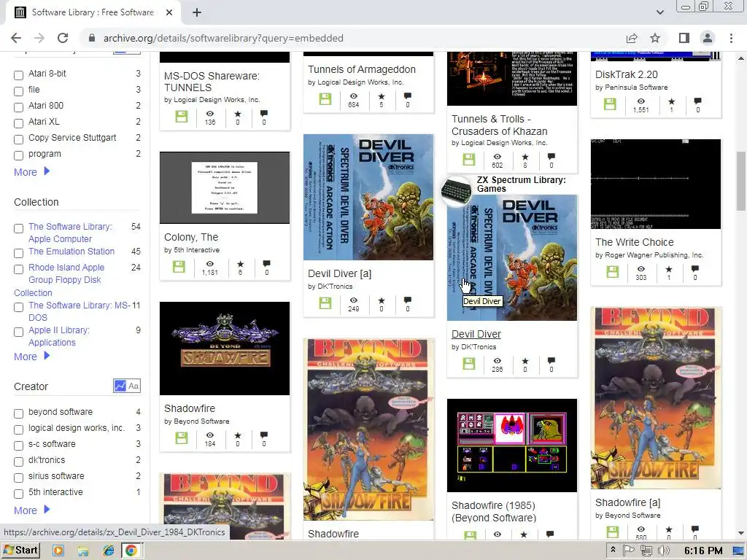The height and width of the screenshot is (560, 747).
Task: Click the ZX Spectrum Library collection icon
Action: [457, 190]
